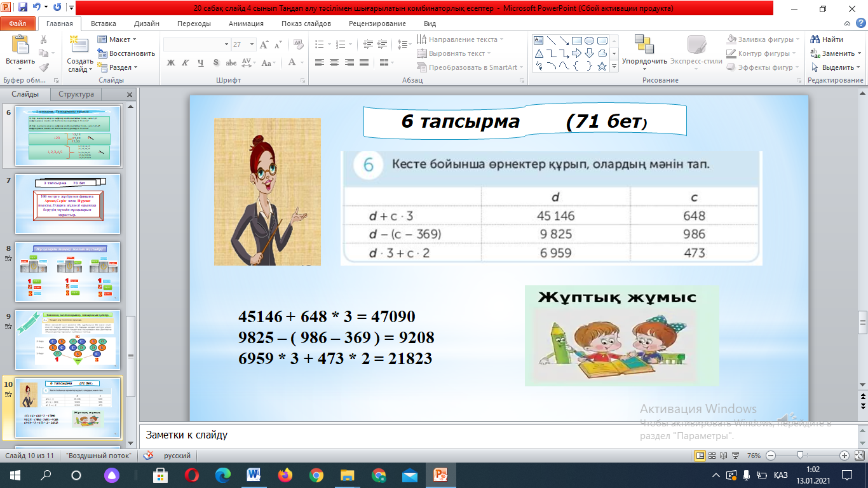The width and height of the screenshot is (868, 488).
Task: Pick the five-point Star shape
Action: [x=602, y=65]
